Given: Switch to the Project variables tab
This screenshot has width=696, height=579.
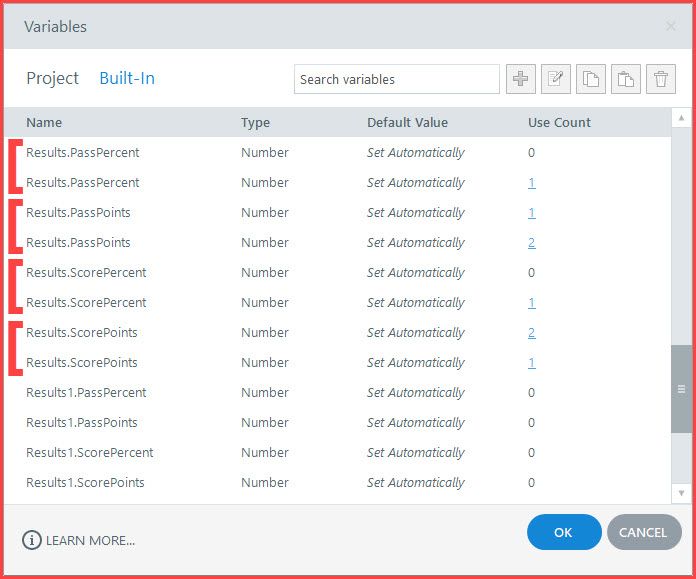Looking at the screenshot, I should coord(52,78).
